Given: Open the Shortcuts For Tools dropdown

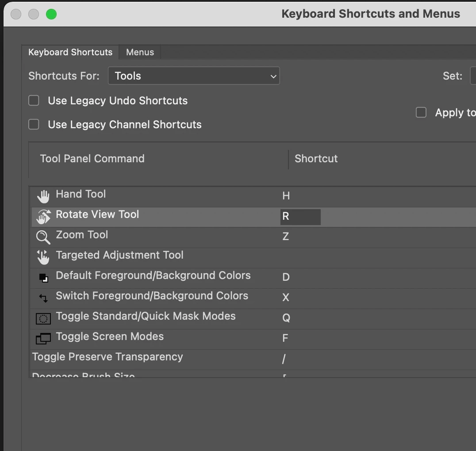Looking at the screenshot, I should coord(194,76).
